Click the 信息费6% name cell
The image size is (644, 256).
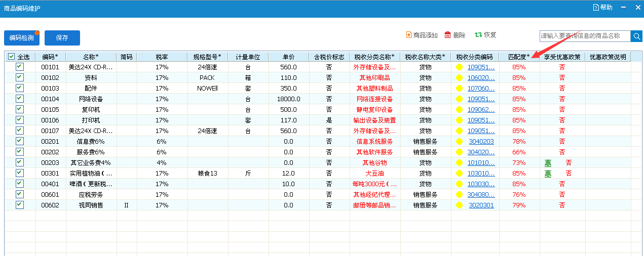(x=91, y=142)
